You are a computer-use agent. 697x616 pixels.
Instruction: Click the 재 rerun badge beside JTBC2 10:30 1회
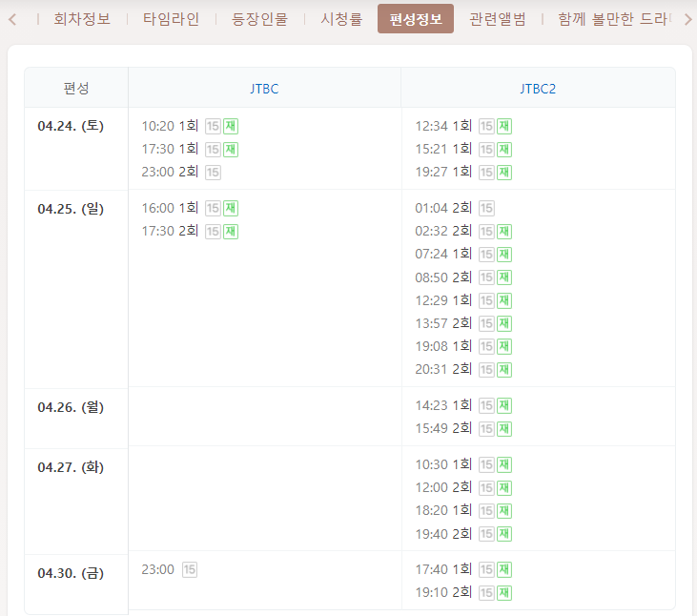[x=504, y=465]
